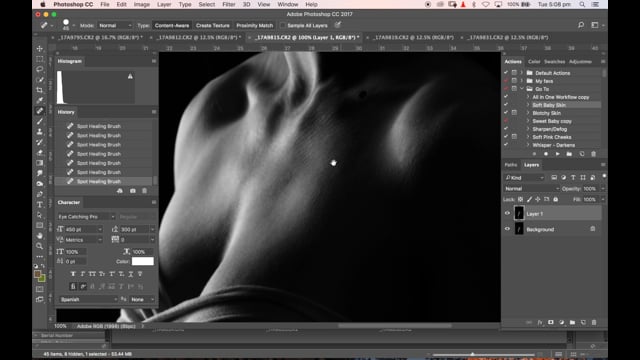
Task: Select the Clone Stamp tool
Action: point(40,131)
